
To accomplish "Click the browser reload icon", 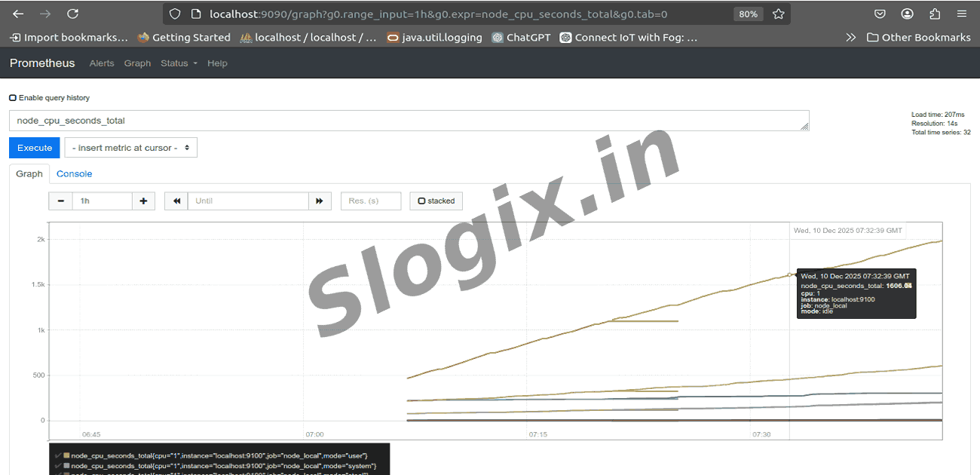I will coord(72,14).
